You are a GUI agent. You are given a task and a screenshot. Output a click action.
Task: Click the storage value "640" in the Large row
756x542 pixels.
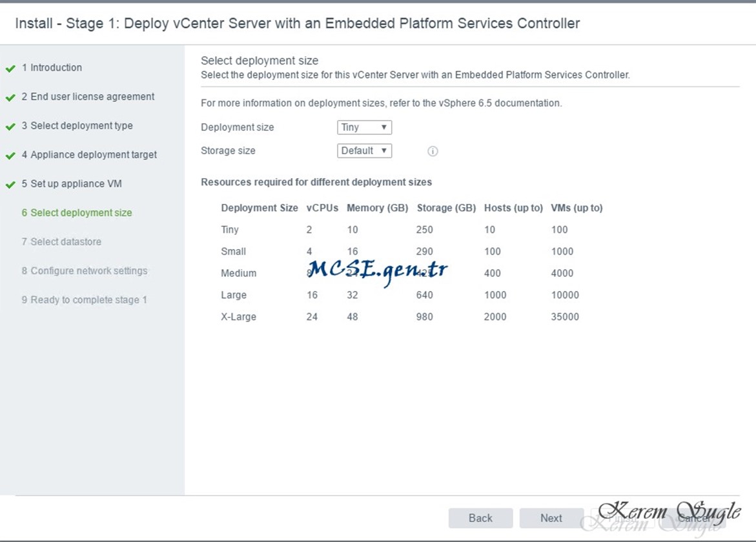(x=424, y=295)
